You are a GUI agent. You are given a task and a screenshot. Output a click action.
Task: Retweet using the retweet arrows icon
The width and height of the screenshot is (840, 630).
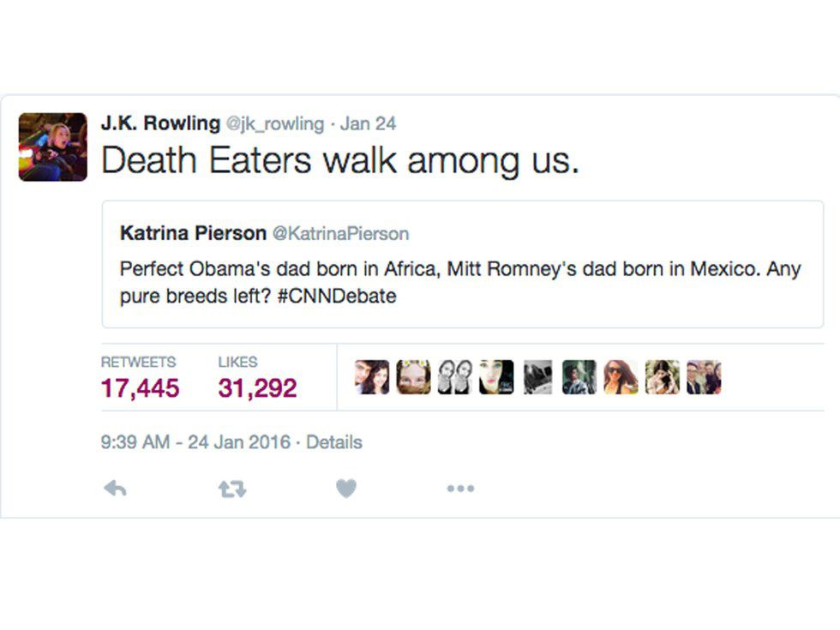click(x=231, y=489)
